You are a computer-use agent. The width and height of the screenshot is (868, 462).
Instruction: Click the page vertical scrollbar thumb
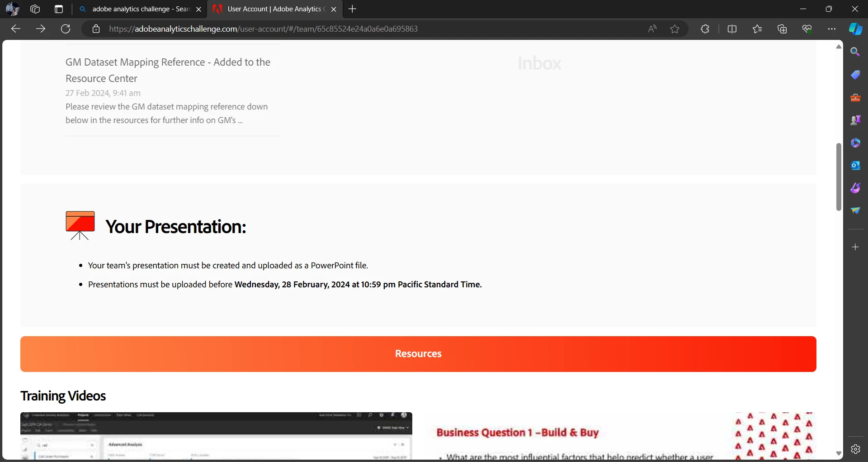(x=839, y=177)
